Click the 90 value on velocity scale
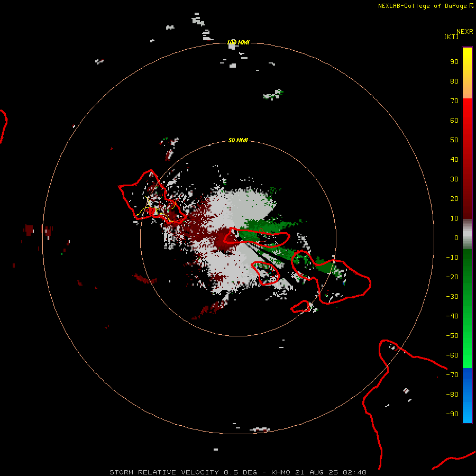 pyautogui.click(x=454, y=62)
